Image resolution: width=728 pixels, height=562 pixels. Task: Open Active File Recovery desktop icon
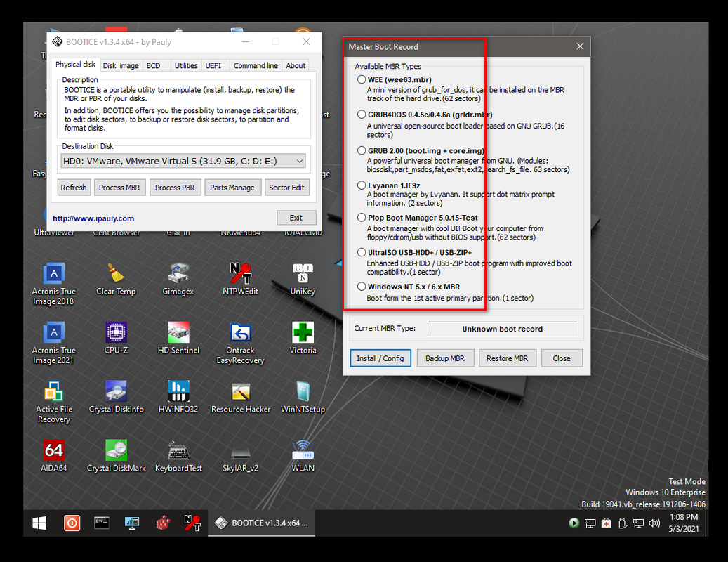pos(54,402)
